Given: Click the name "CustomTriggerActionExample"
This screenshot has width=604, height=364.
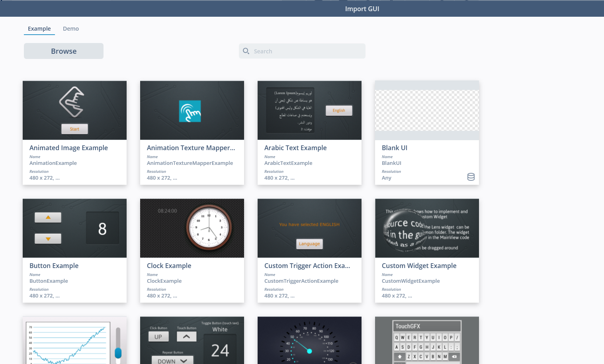Looking at the screenshot, I should (301, 281).
